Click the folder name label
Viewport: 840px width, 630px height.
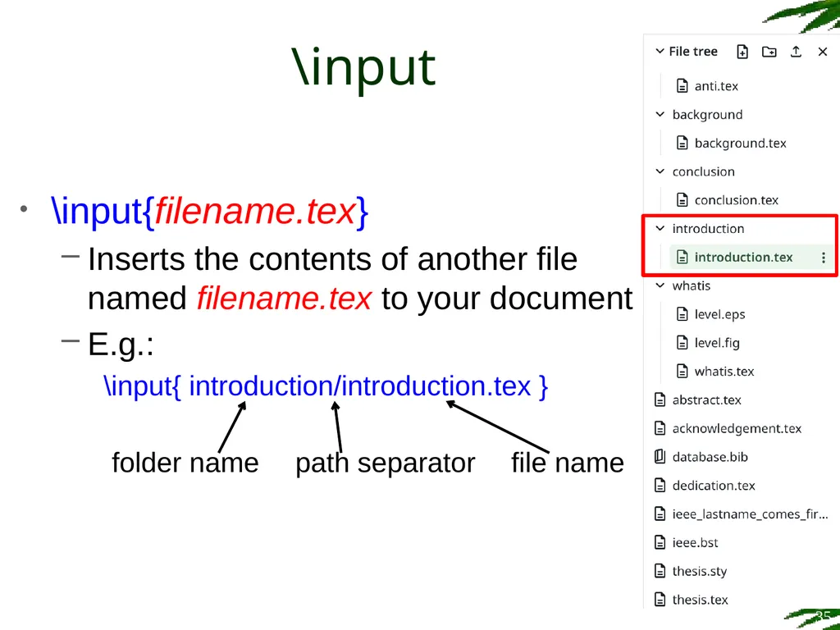185,463
